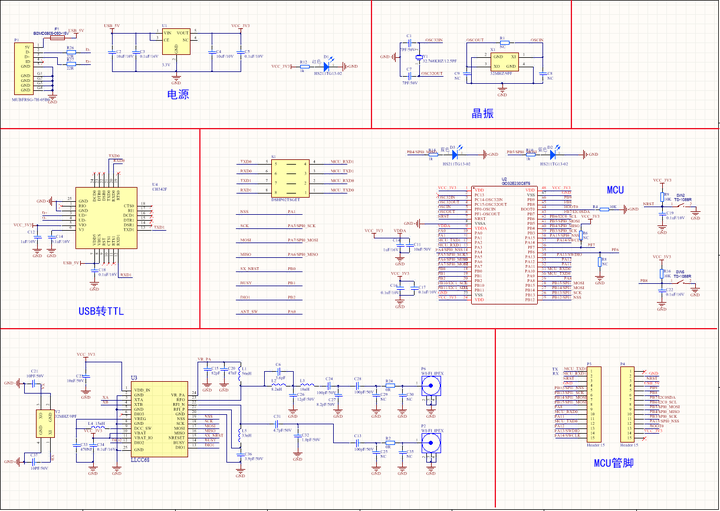Screen dimensions: 720x511
Task: Select the C5 capacitor symbol
Action: (x=240, y=52)
